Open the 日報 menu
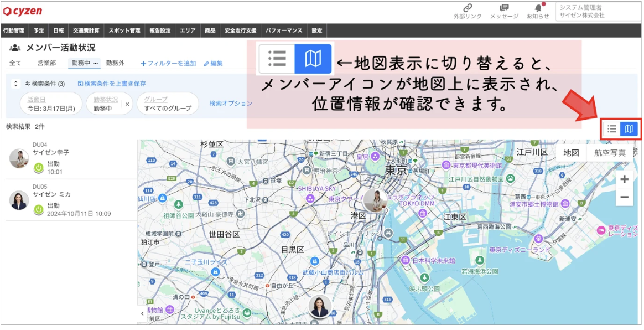This screenshot has height=330, width=644. pyautogui.click(x=58, y=30)
